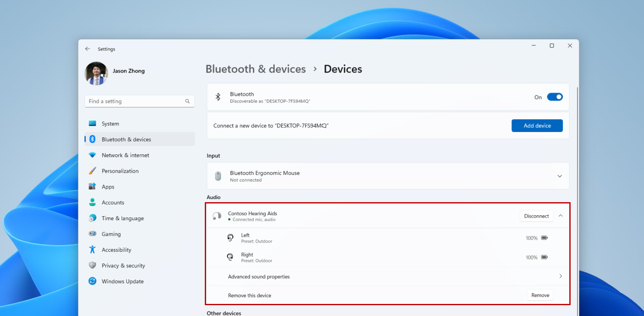
Task: Remove the hearing aids device
Action: point(540,295)
